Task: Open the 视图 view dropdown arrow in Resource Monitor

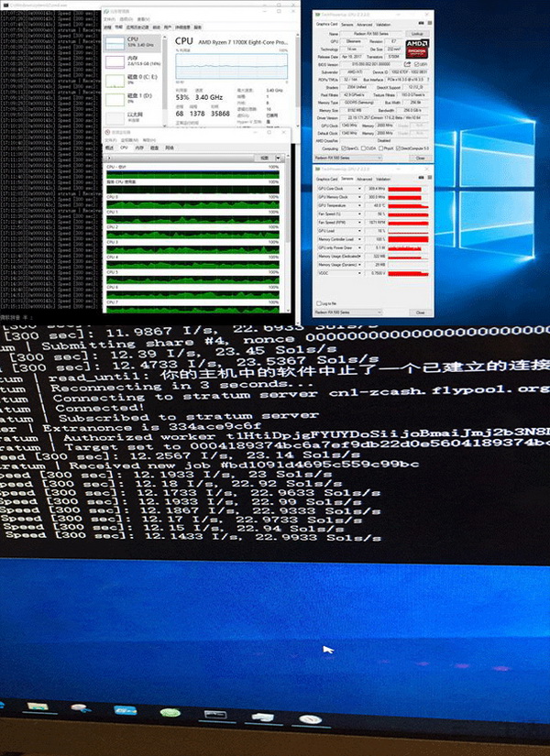Action: click(x=278, y=158)
